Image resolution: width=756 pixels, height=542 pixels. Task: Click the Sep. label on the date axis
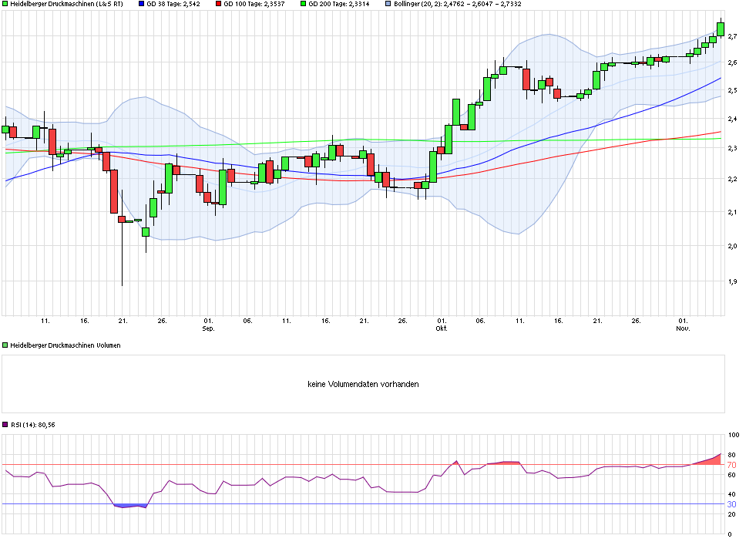coord(207,327)
